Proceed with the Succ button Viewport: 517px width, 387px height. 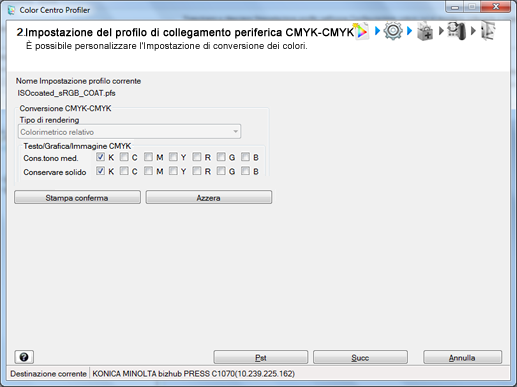pos(360,357)
